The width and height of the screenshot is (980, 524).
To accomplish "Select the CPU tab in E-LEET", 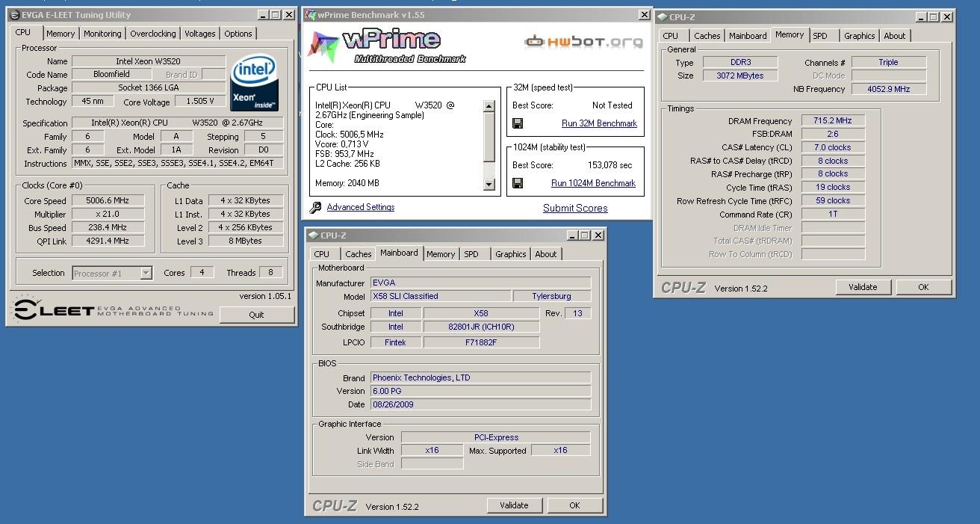I will tap(23, 33).
